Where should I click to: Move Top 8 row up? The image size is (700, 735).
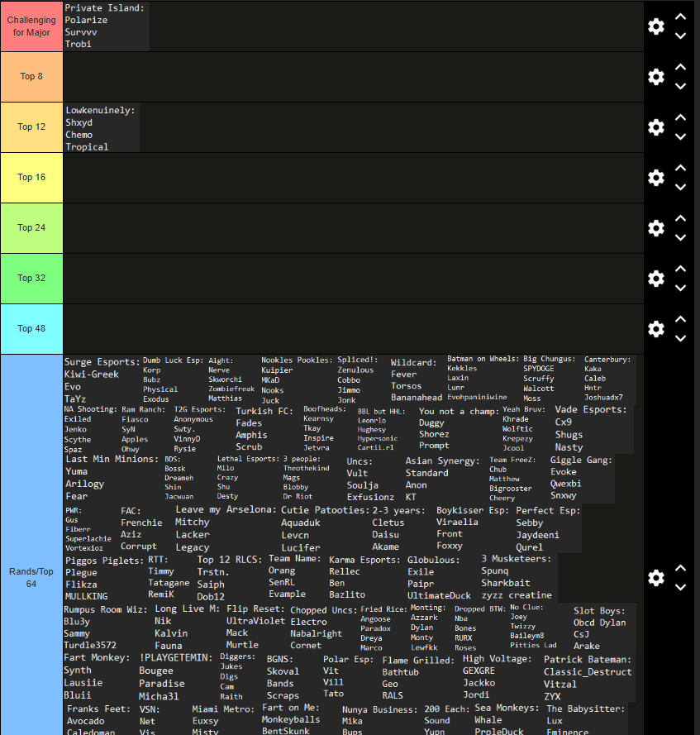click(680, 67)
